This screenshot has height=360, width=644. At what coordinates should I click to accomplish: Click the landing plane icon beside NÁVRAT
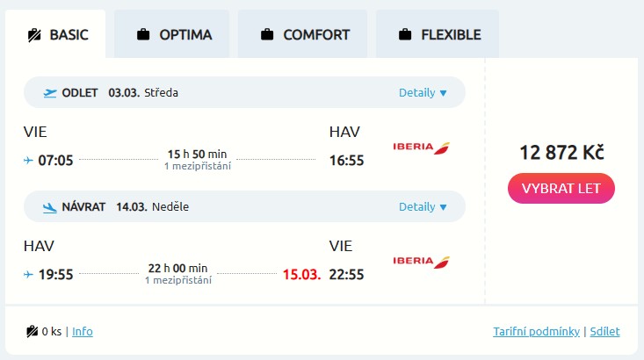click(49, 207)
